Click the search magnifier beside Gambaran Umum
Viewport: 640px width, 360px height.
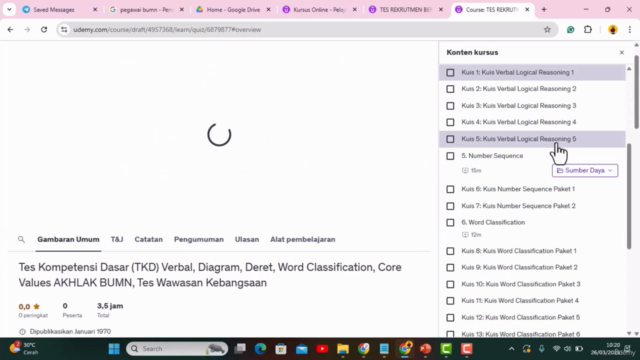(x=21, y=240)
